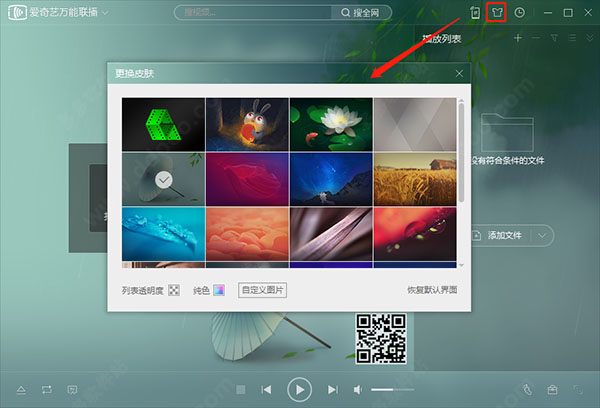Click the phone icon in bottom bar
Viewport: 600px width, 408px height.
[527, 390]
